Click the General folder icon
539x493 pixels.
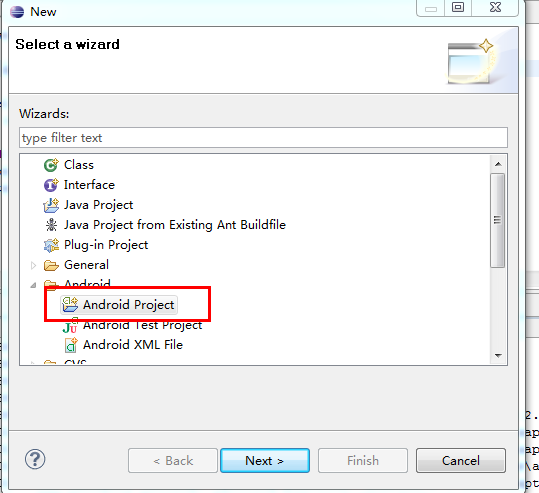point(51,265)
